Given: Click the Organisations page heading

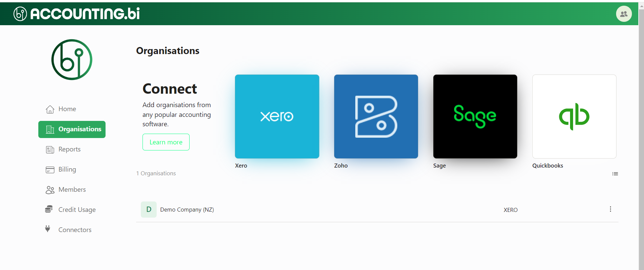Looking at the screenshot, I should (168, 51).
